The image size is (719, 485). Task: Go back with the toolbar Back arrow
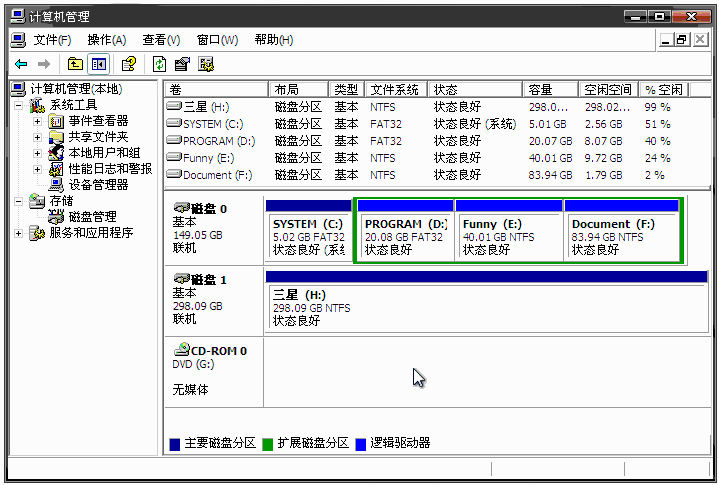(21, 64)
